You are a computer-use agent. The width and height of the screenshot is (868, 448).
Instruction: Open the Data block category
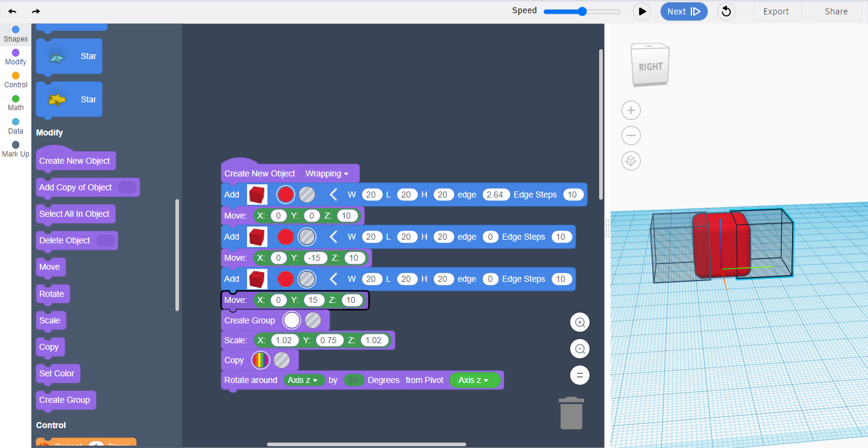pyautogui.click(x=16, y=126)
